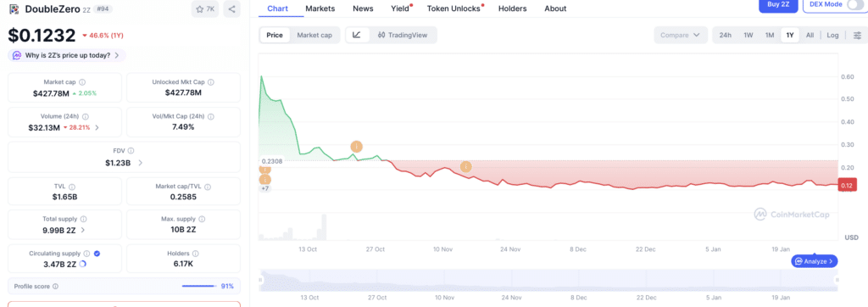Click the $1.23B FDV value
This screenshot has width=868, height=307.
point(119,163)
